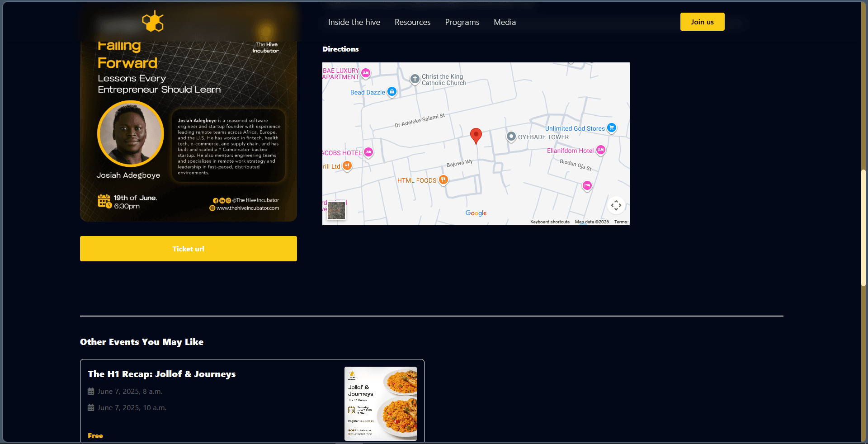This screenshot has height=444, width=868.
Task: Click the calendar icon beside June 7, 10 a.m.
Action: [x=91, y=408]
